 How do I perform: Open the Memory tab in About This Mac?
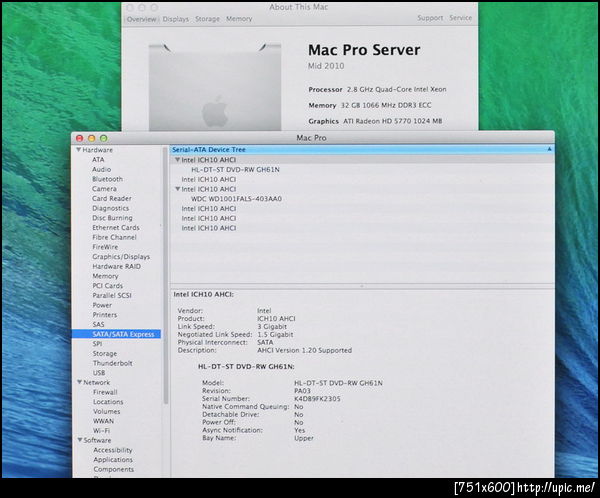[239, 19]
